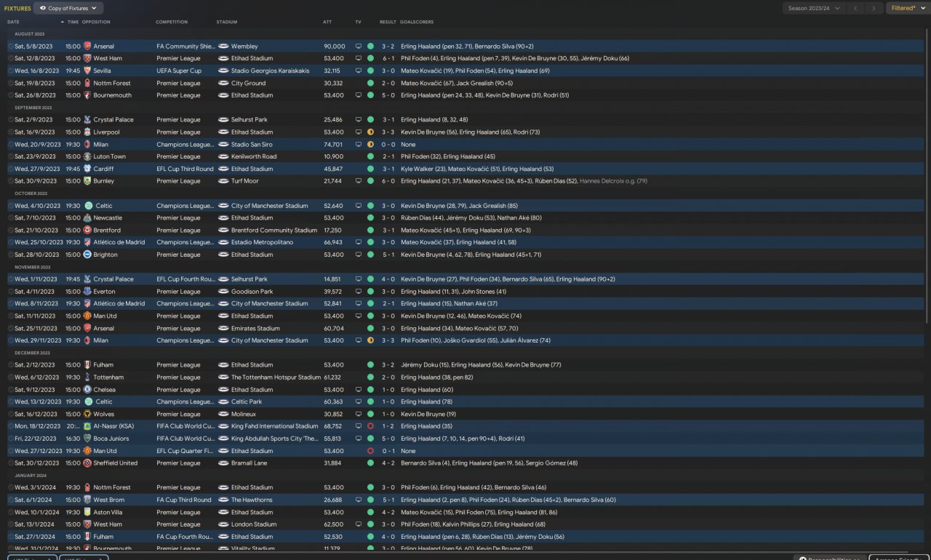Click the Luton Town club badge
931x560 pixels.
tap(87, 156)
